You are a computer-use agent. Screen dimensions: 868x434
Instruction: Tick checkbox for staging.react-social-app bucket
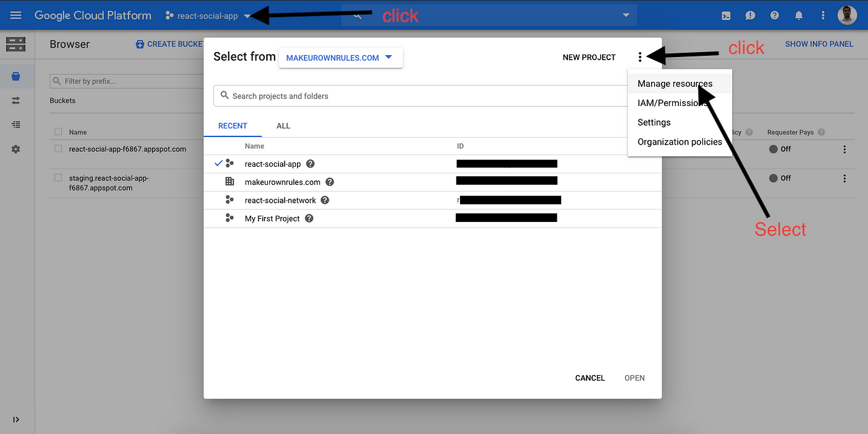point(58,178)
